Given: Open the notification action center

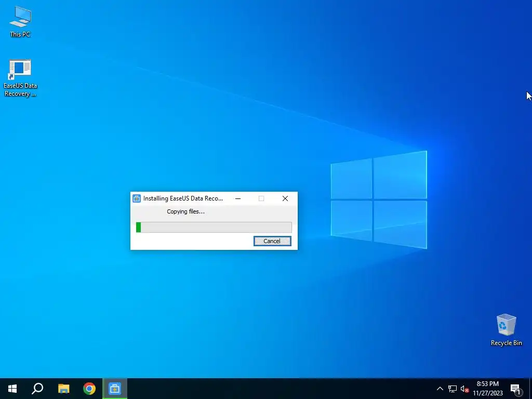Looking at the screenshot, I should point(515,389).
